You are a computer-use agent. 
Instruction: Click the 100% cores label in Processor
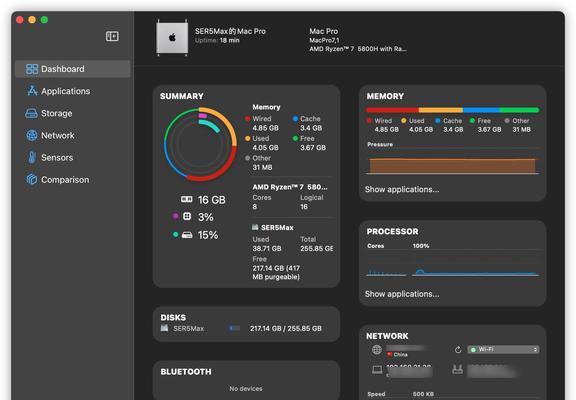coord(421,246)
